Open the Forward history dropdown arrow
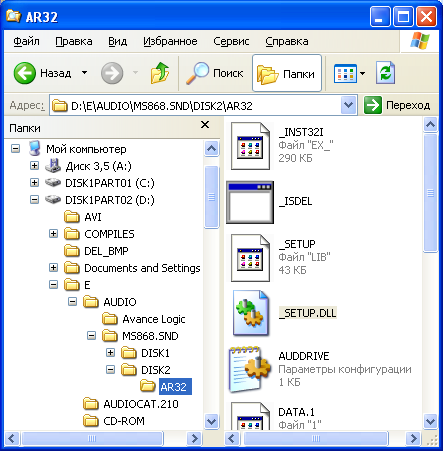This screenshot has width=443, height=451. coord(135,73)
